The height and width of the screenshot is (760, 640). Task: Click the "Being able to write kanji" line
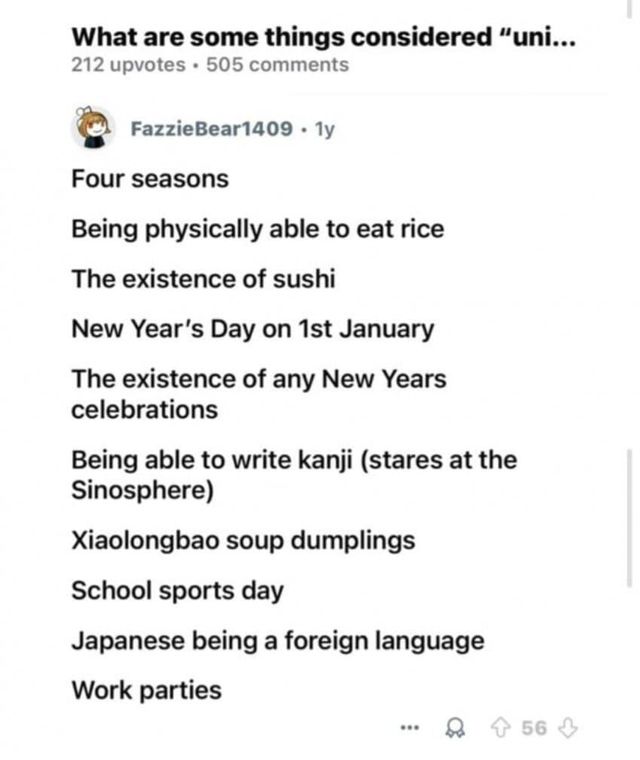pyautogui.click(x=293, y=460)
